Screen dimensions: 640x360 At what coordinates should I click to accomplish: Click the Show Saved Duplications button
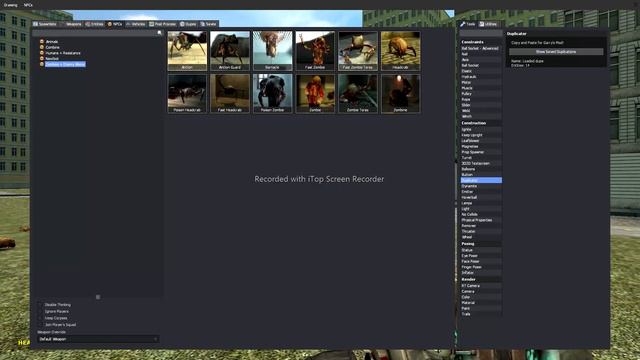(556, 52)
